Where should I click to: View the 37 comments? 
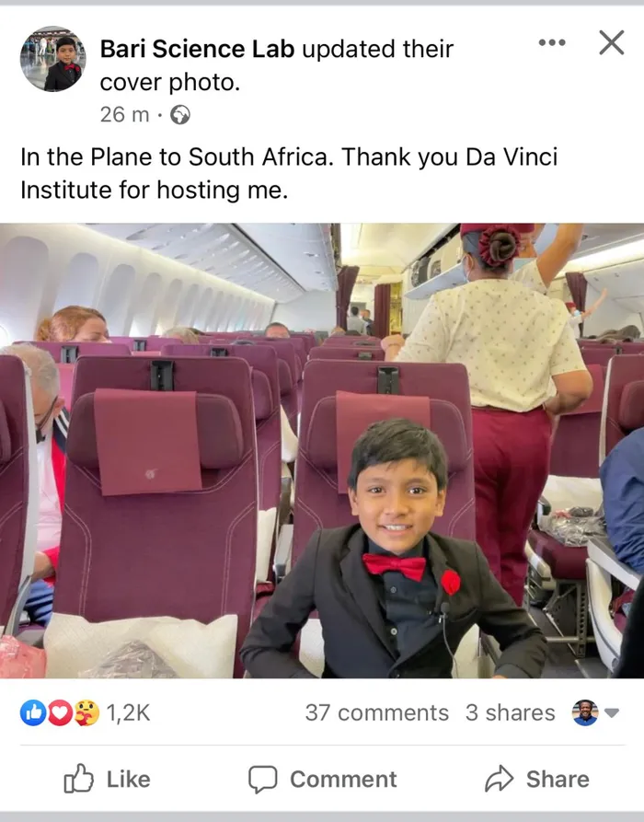[376, 712]
